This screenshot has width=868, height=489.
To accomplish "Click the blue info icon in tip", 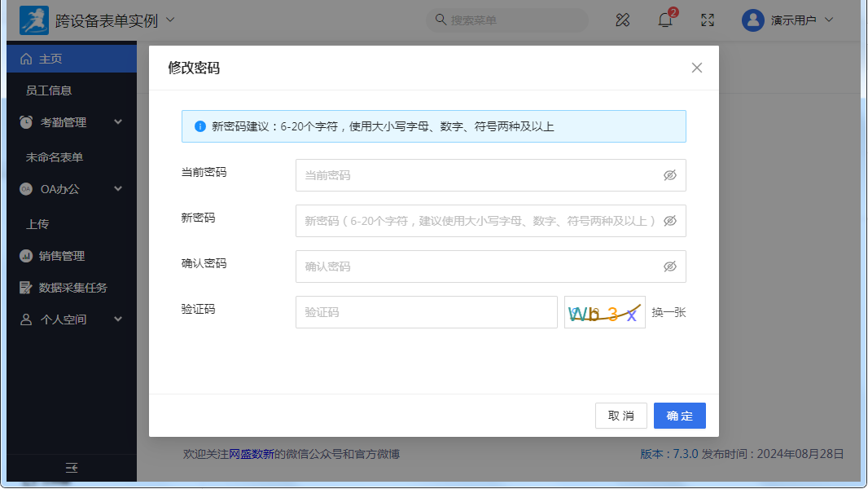I will click(200, 126).
